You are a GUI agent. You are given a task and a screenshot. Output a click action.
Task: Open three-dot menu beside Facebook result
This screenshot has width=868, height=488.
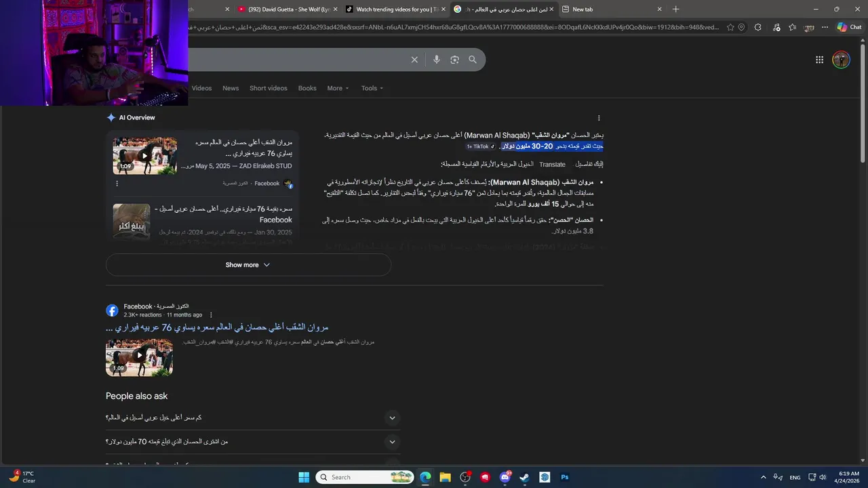click(211, 314)
